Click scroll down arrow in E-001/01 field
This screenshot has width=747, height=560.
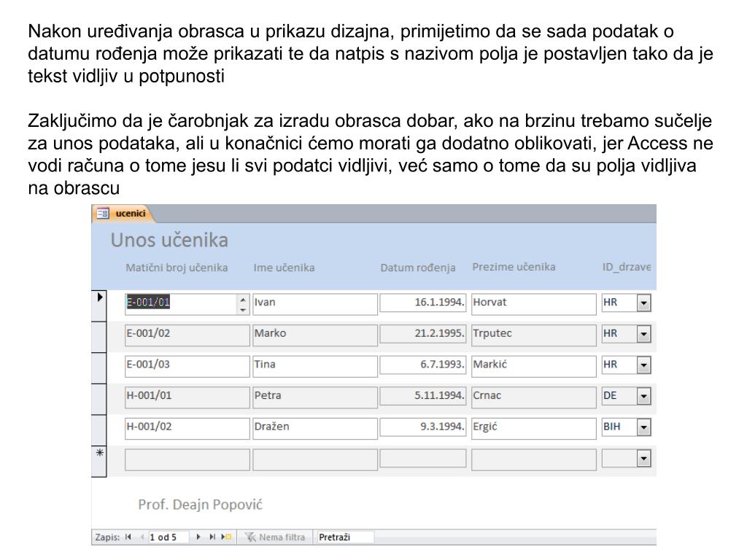click(243, 309)
